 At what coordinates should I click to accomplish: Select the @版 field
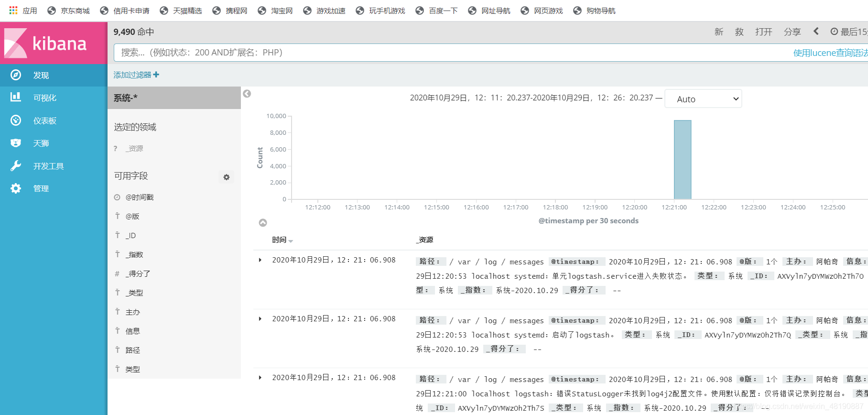(132, 217)
